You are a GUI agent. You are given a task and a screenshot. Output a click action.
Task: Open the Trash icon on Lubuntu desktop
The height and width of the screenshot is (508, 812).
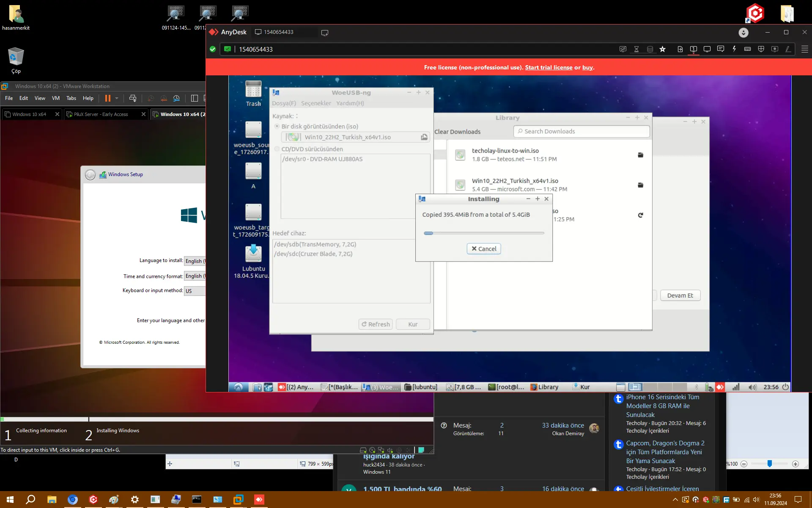coord(253,94)
